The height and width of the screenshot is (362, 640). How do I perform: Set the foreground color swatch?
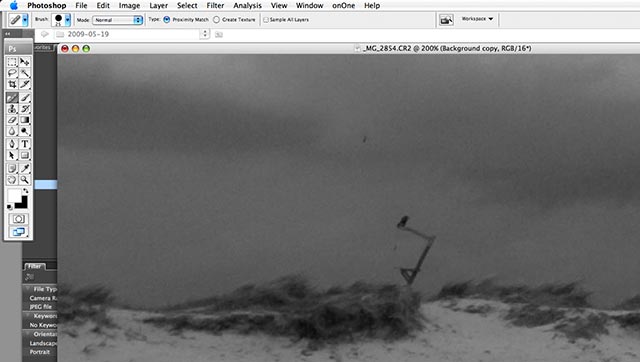(14, 195)
